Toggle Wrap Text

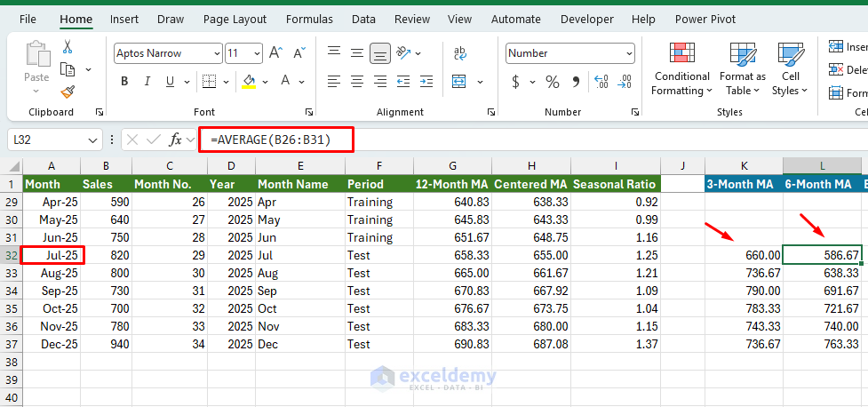point(460,53)
